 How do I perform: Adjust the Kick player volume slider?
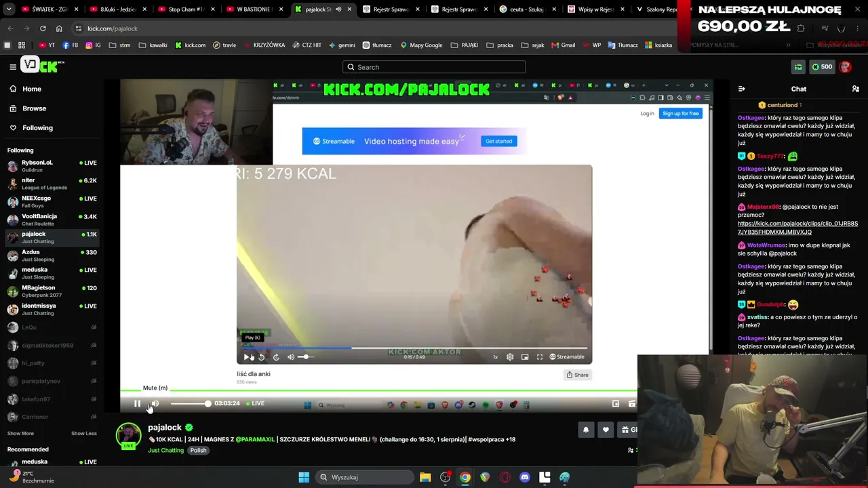[x=190, y=404]
